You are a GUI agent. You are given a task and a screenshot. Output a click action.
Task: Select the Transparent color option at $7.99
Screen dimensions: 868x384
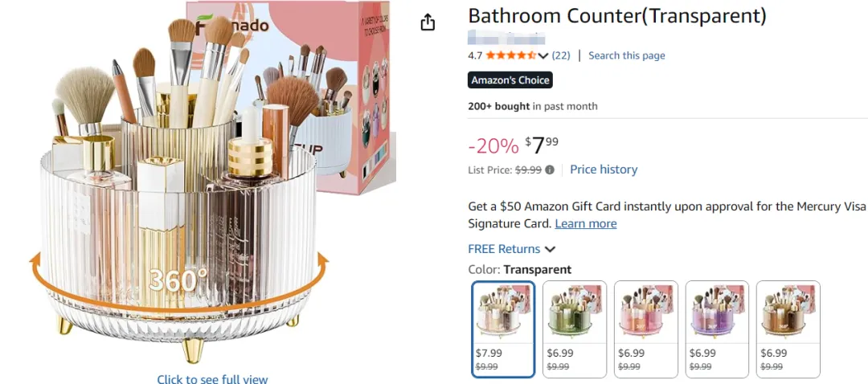(x=503, y=329)
